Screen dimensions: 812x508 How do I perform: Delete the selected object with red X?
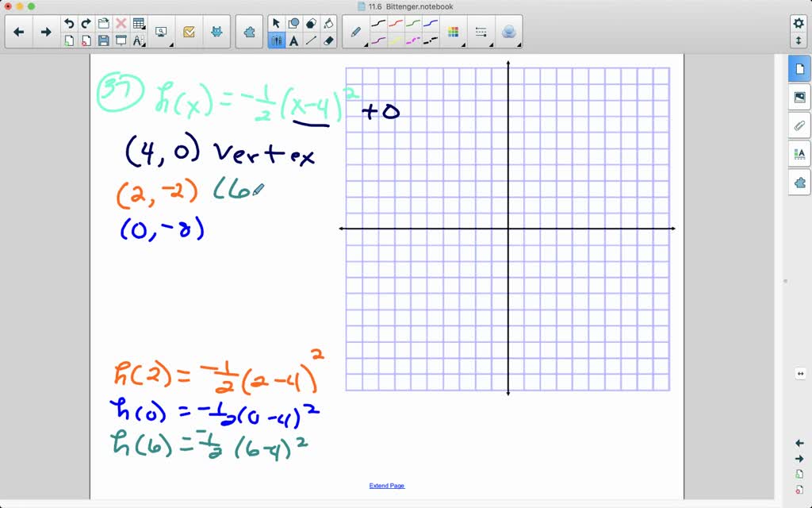click(121, 22)
